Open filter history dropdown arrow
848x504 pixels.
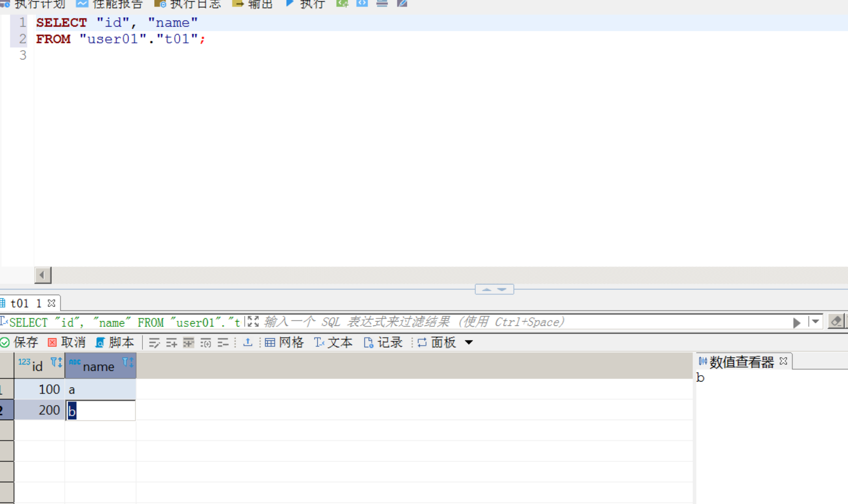tap(815, 321)
